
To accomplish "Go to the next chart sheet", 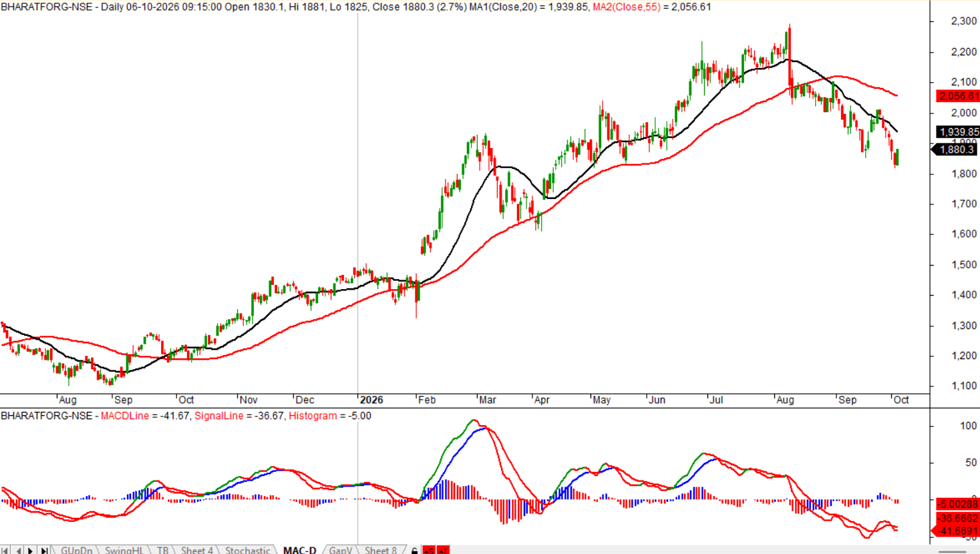I will pyautogui.click(x=31, y=550).
